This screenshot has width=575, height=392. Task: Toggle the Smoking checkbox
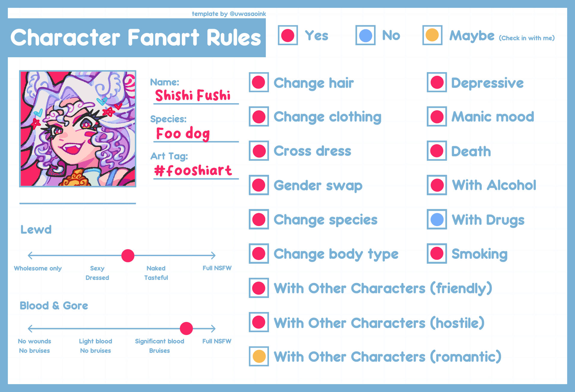coord(437,254)
